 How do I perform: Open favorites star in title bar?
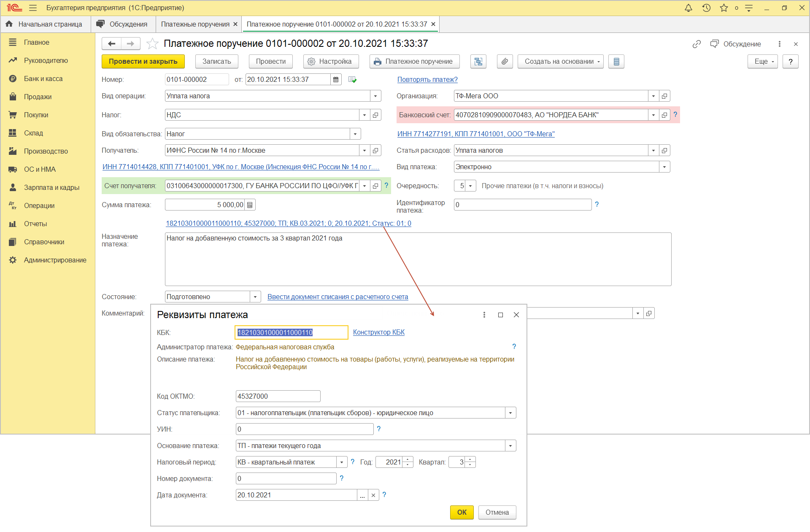[724, 8]
